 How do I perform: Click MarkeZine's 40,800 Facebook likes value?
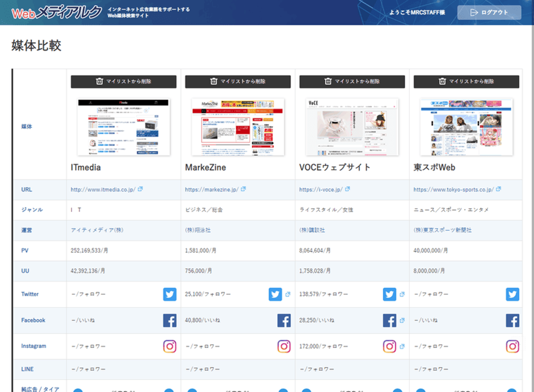click(x=202, y=320)
